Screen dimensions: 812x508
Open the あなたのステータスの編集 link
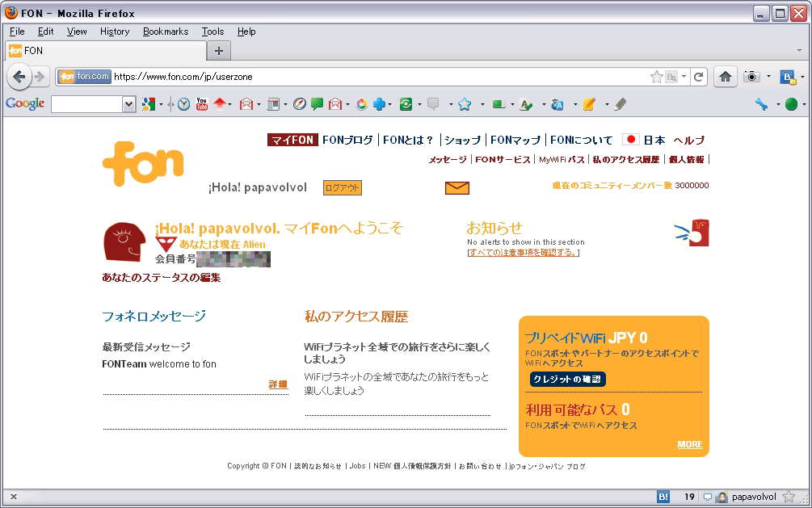pos(161,277)
